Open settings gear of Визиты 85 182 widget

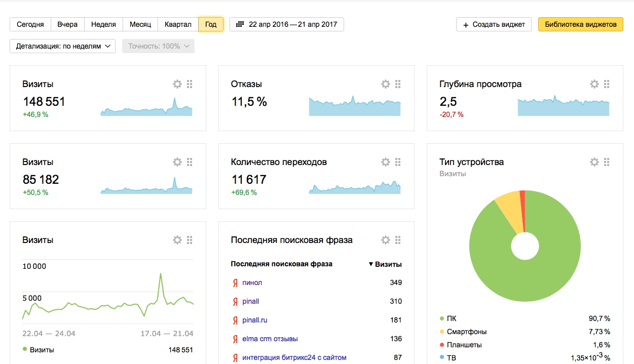tap(177, 162)
